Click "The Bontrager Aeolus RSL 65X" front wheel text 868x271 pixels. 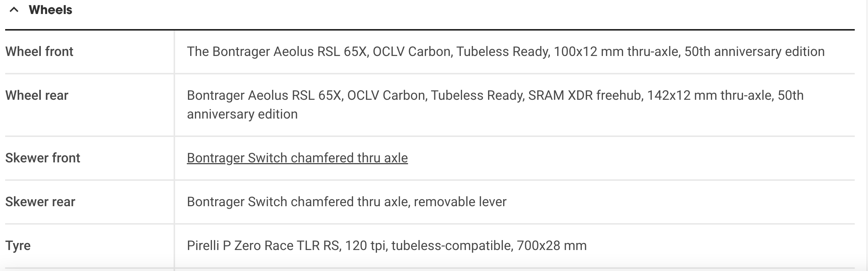point(277,52)
